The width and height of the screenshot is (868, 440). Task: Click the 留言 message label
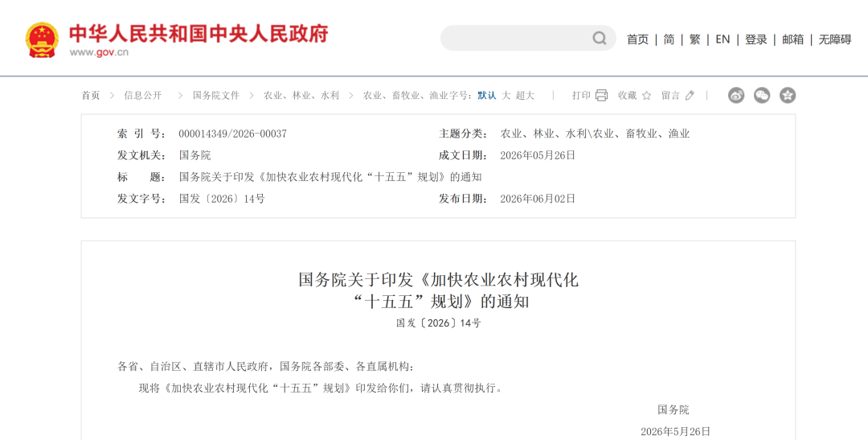670,95
